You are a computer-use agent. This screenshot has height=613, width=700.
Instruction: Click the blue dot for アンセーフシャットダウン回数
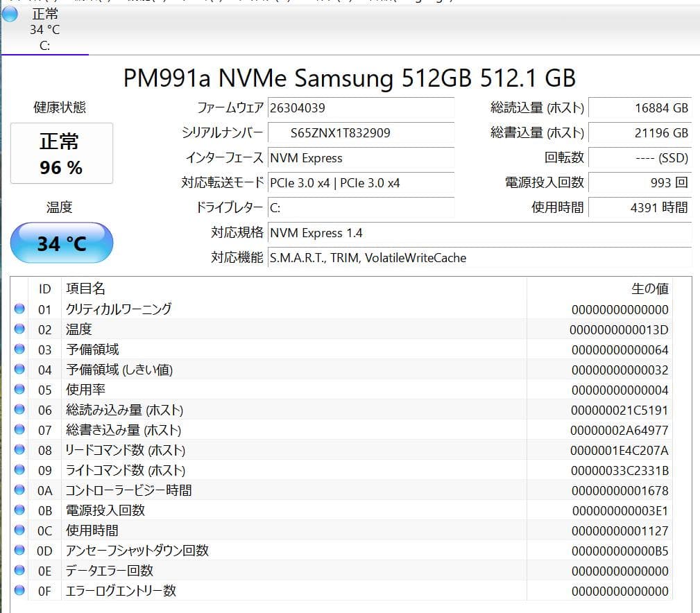click(19, 550)
